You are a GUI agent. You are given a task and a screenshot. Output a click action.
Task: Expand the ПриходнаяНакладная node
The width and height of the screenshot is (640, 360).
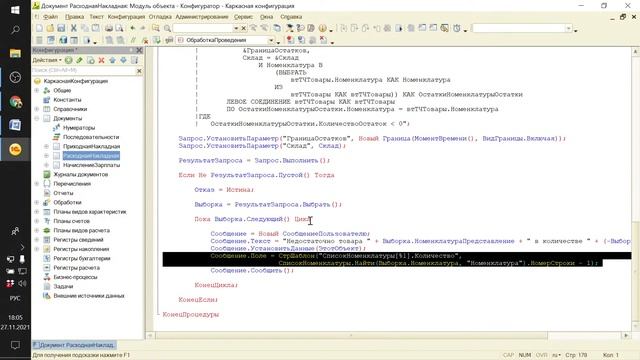(46, 146)
